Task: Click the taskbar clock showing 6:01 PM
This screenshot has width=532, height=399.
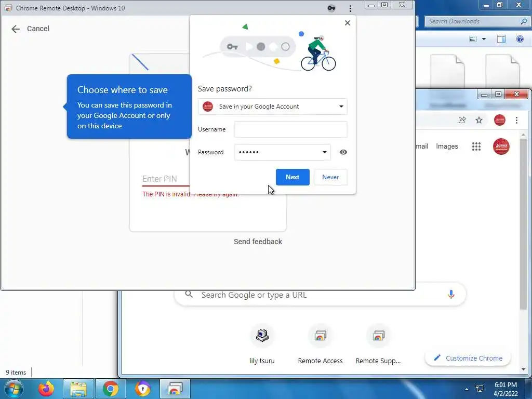Action: coord(506,389)
